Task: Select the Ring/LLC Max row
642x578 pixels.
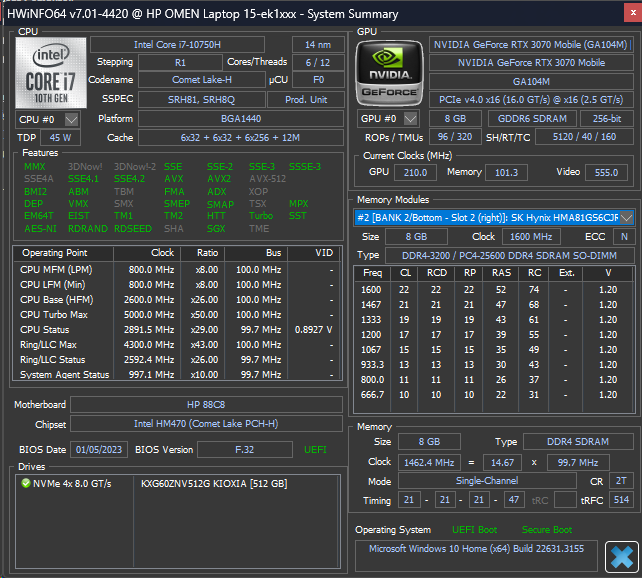Action: click(177, 345)
